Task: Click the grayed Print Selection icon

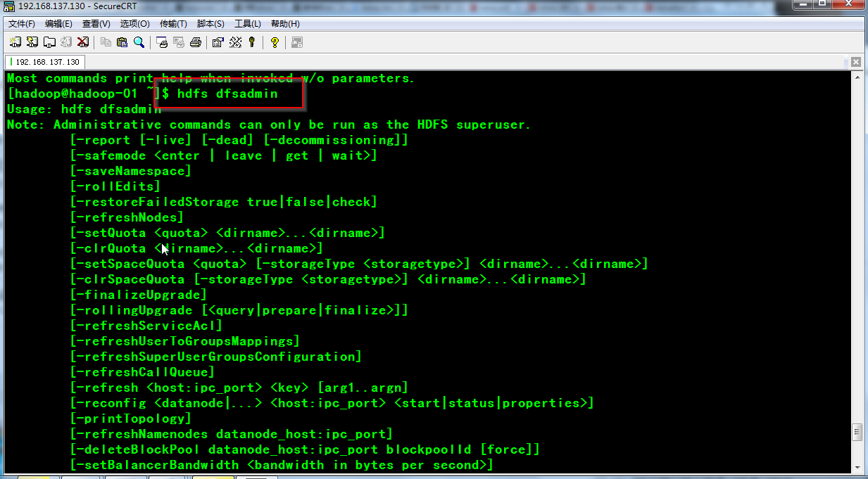Action: point(179,42)
